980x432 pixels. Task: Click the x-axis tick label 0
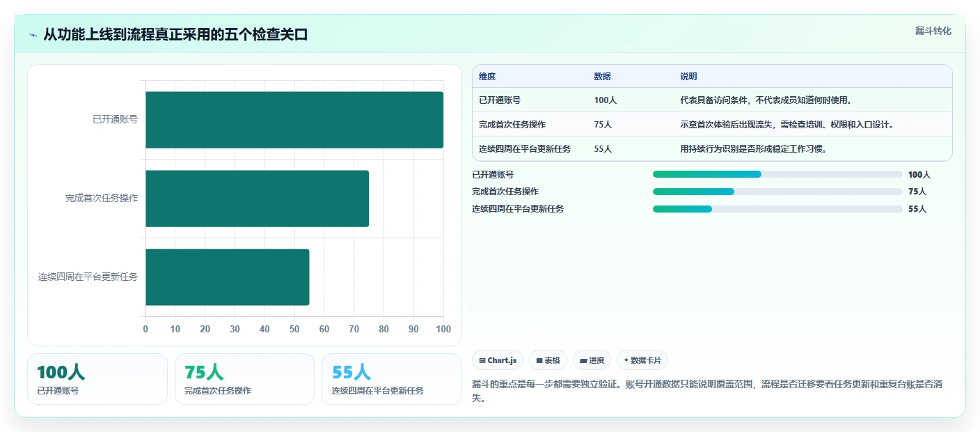coord(145,329)
